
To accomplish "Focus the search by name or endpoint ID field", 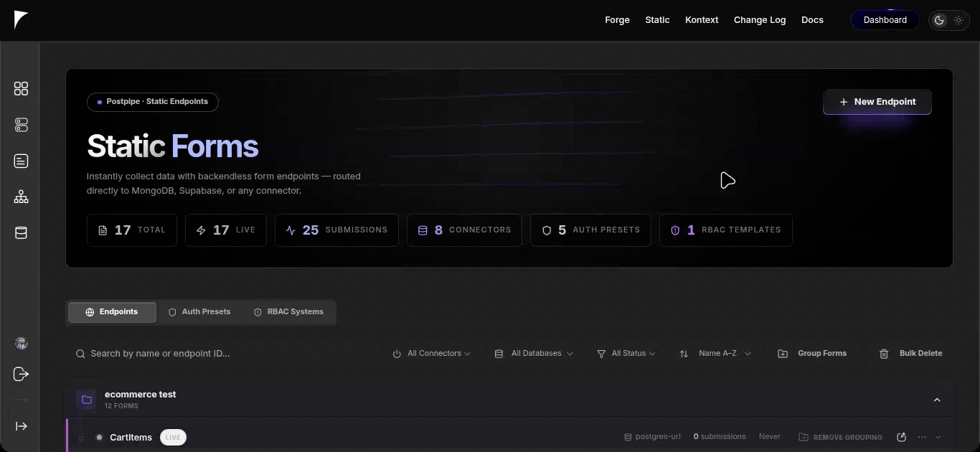I will [x=222, y=354].
